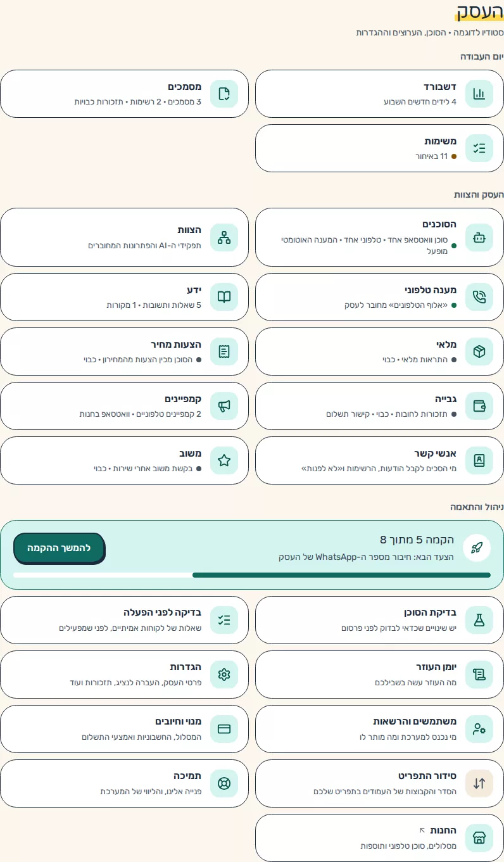Click the להמשך ההקמה button

point(59,548)
